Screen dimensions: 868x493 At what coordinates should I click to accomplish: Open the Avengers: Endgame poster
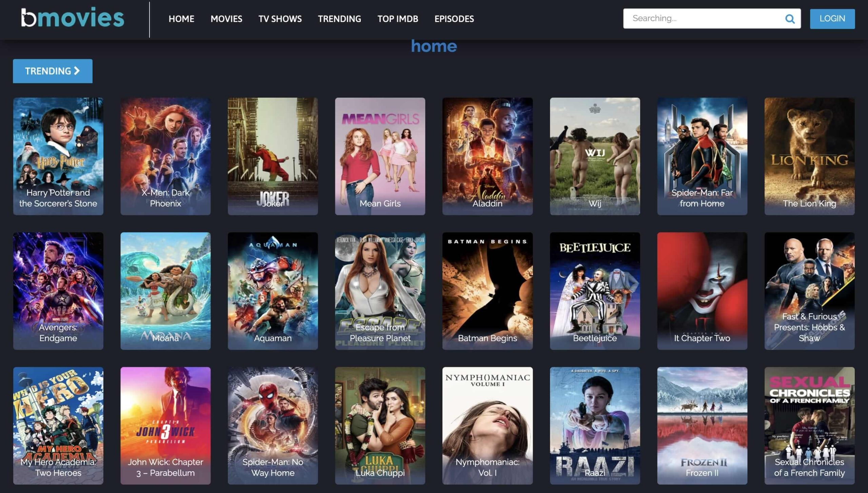pyautogui.click(x=58, y=291)
